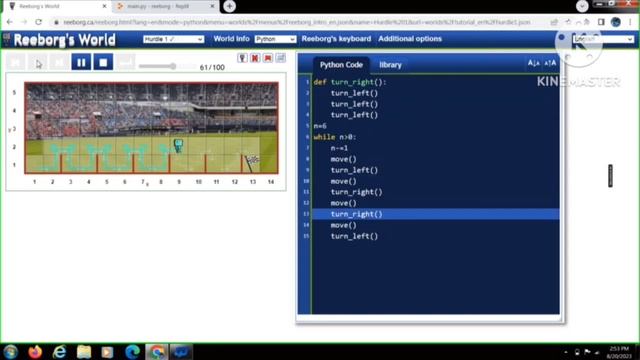Image resolution: width=640 pixels, height=360 pixels.
Task: Switch to the Python Code tab
Action: click(341, 65)
